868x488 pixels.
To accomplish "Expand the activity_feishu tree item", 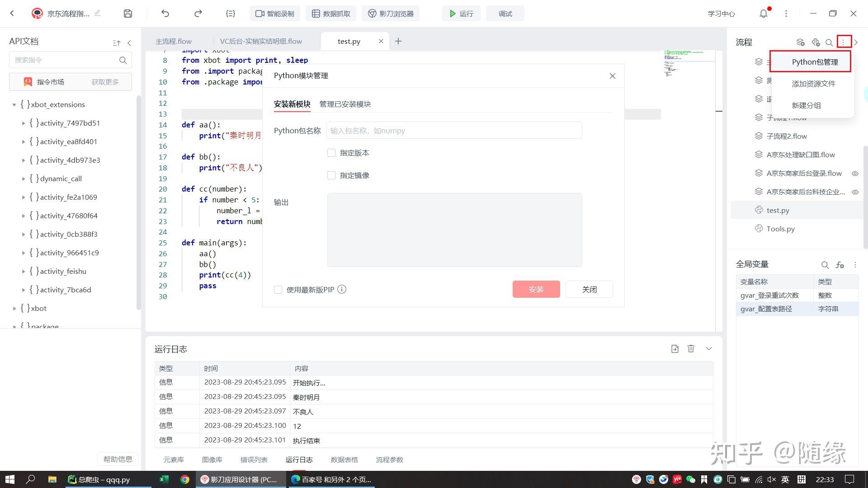I will pos(24,271).
